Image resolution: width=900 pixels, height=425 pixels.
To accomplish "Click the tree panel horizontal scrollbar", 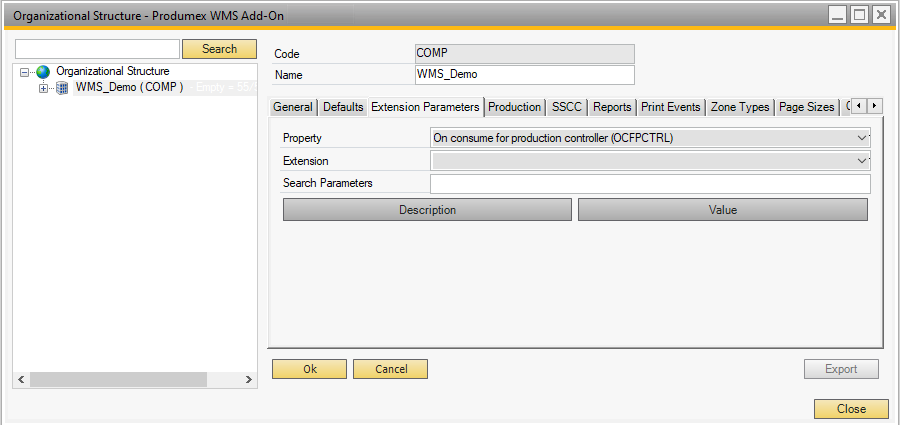I will pyautogui.click(x=120, y=380).
